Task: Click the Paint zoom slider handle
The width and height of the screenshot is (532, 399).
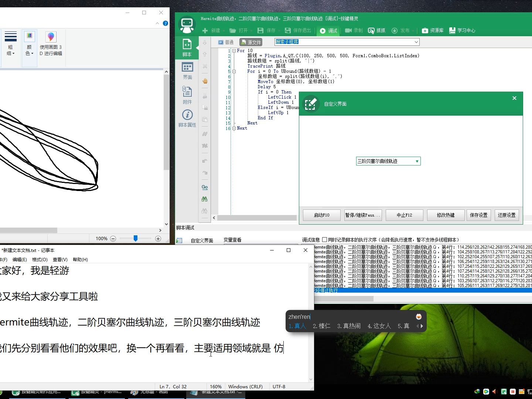Action: (x=136, y=239)
